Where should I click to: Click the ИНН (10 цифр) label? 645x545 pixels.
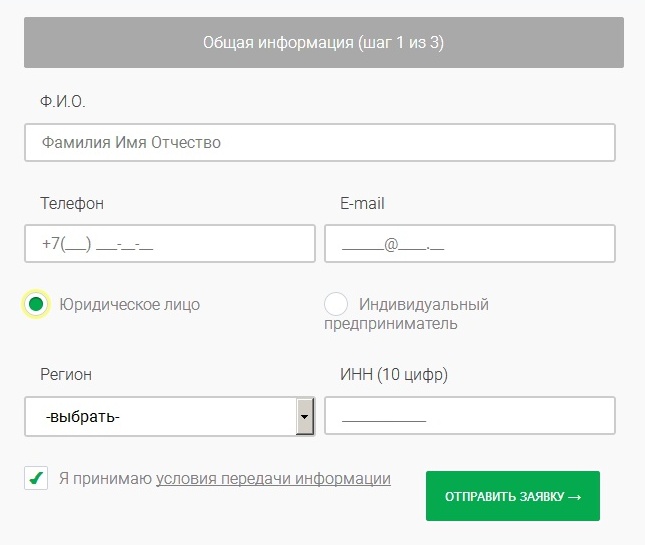point(394,375)
